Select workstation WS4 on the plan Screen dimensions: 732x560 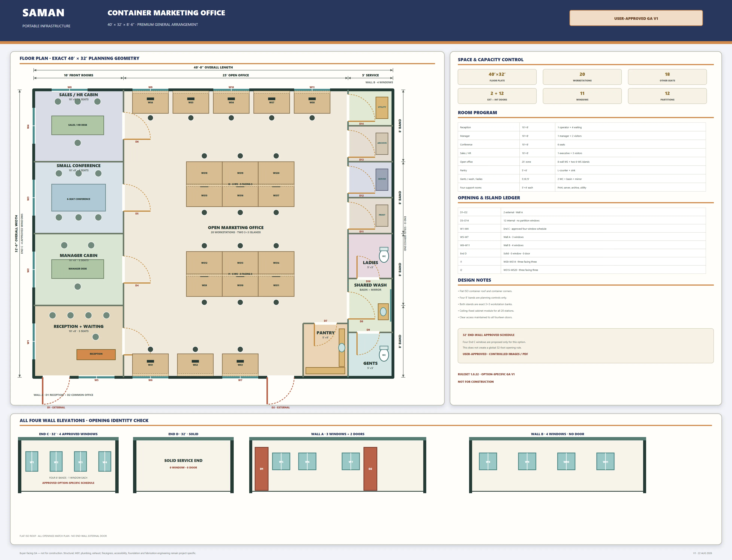[150, 102]
